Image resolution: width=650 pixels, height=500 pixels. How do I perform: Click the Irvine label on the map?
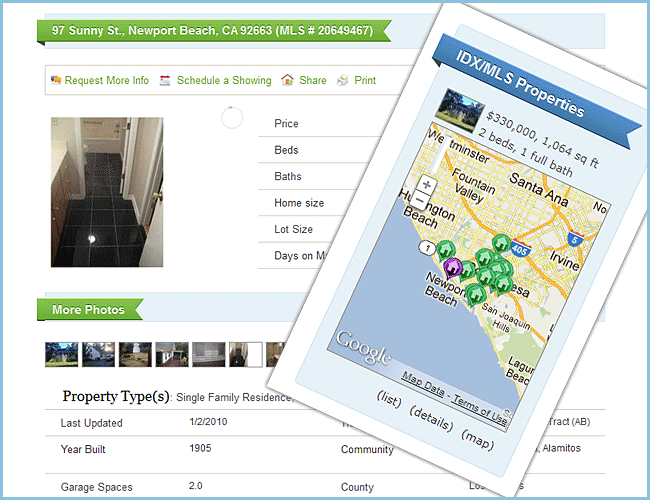[x=564, y=260]
